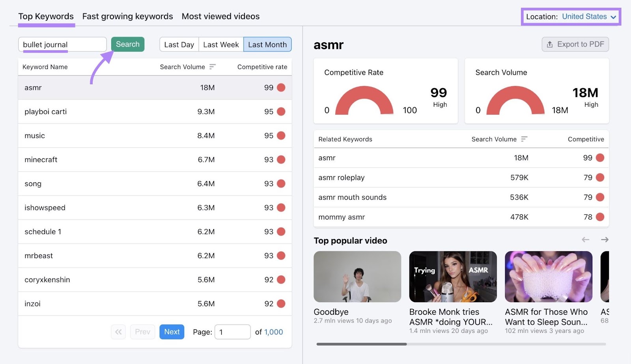Click the right carousel arrow to browse videos
Image resolution: width=631 pixels, height=364 pixels.
[x=605, y=240]
